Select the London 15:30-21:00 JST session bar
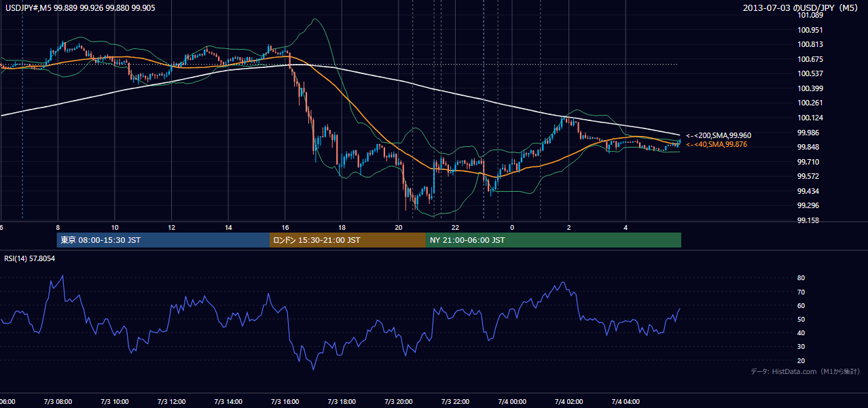 tap(348, 240)
